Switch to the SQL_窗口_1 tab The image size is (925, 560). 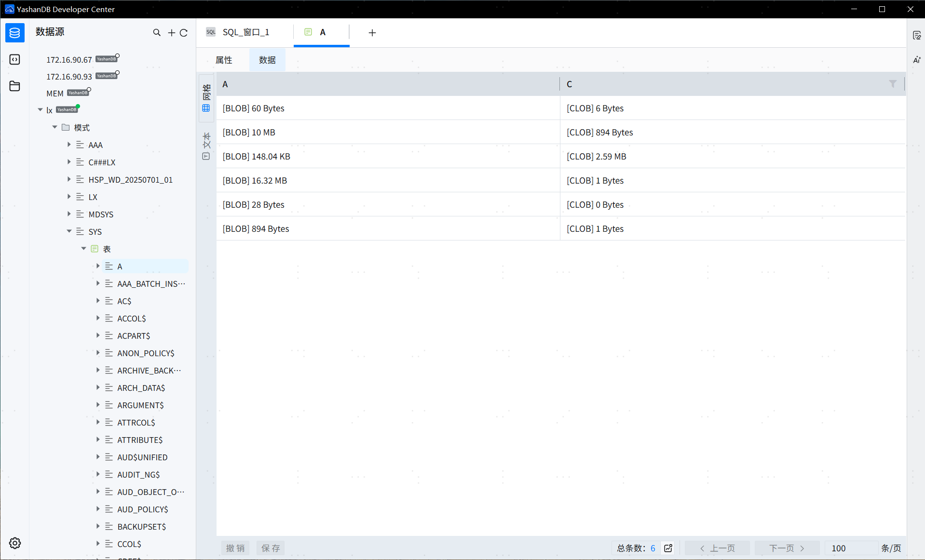point(245,32)
